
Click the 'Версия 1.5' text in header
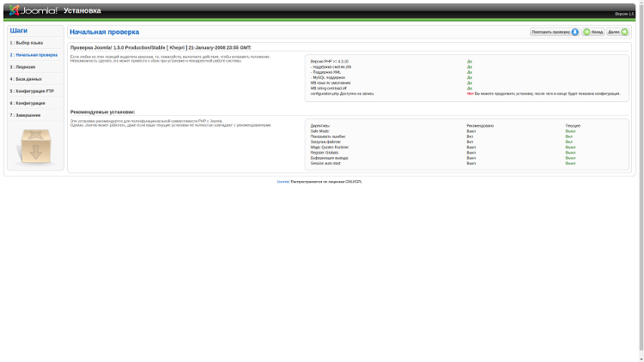(x=624, y=14)
